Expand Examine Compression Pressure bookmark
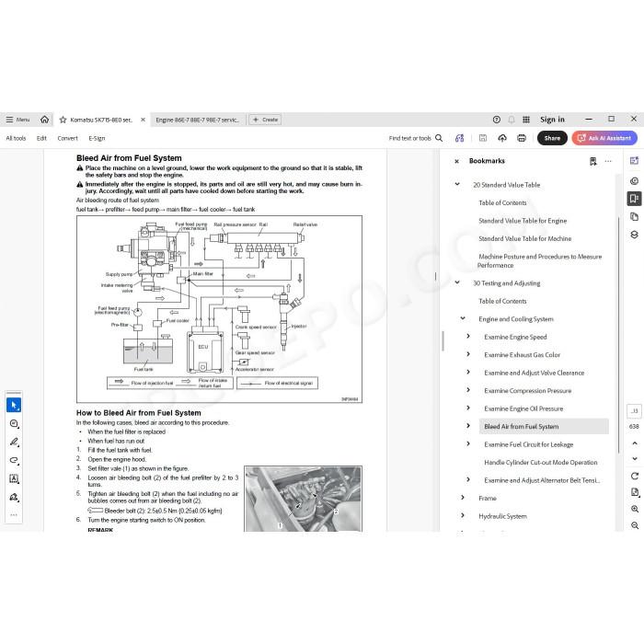644x644 pixels. (468, 390)
